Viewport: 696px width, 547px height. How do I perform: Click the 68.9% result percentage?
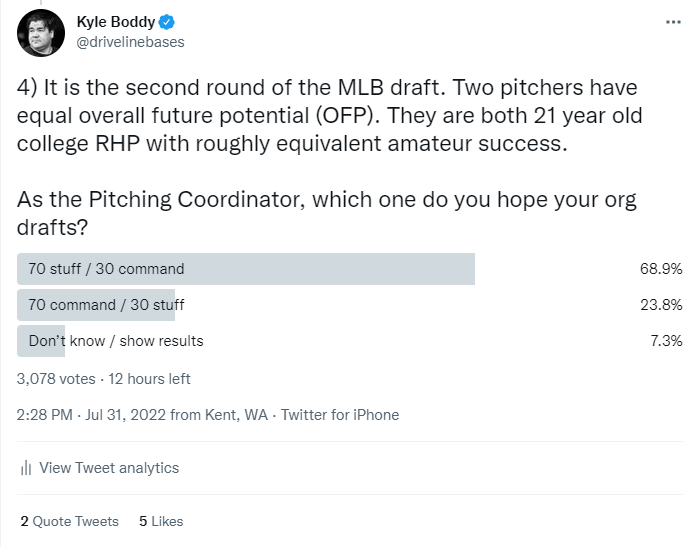coord(661,269)
